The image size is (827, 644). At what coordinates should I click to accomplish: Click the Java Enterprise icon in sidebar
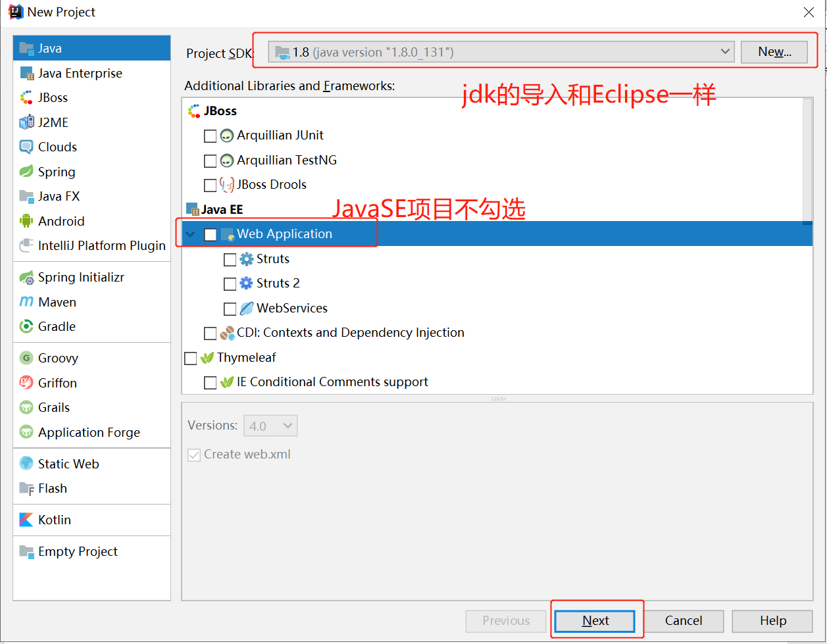point(26,73)
